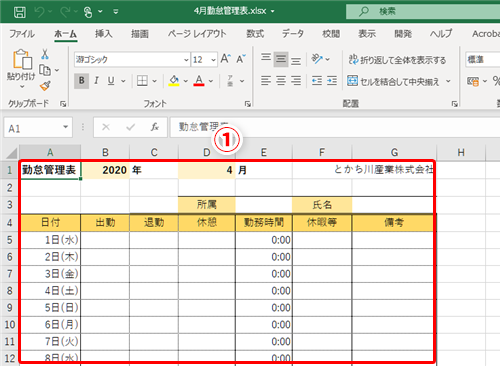Viewport: 500px width, 366px height.
Task: Click セルを結合して中央揃え merge button
Action: 393,81
